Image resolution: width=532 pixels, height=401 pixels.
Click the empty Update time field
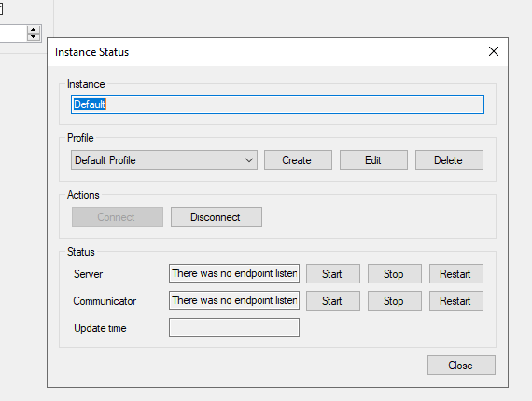click(234, 327)
